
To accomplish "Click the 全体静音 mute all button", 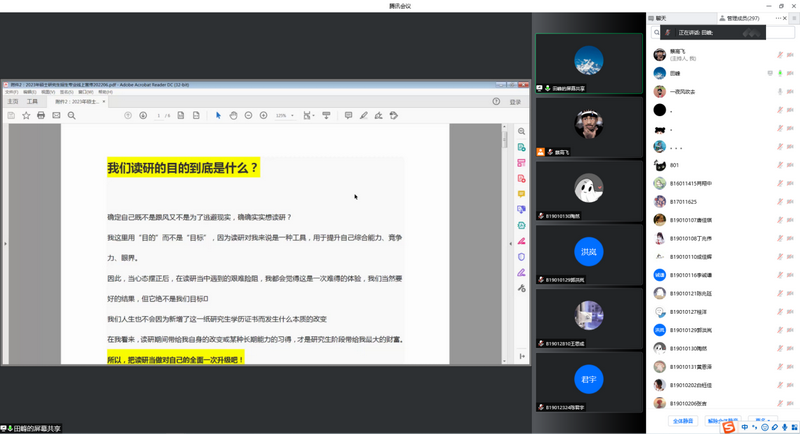I will tap(684, 421).
